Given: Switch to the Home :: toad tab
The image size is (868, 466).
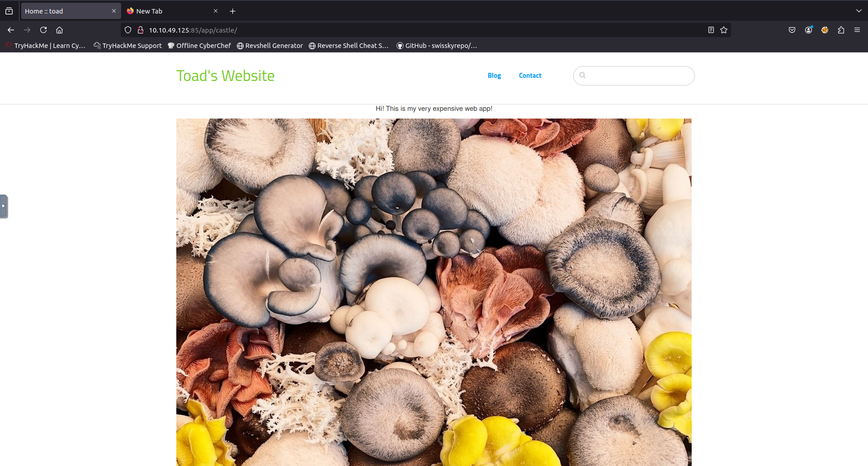Looking at the screenshot, I should coord(71,11).
